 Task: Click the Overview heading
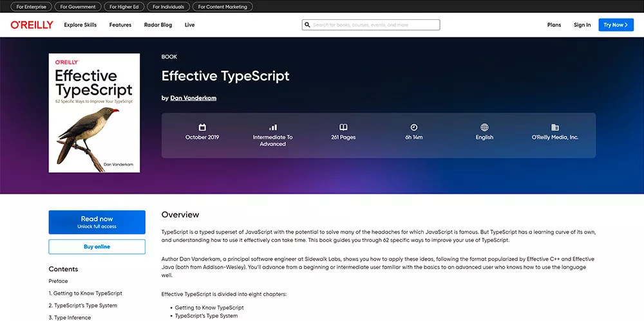click(180, 215)
